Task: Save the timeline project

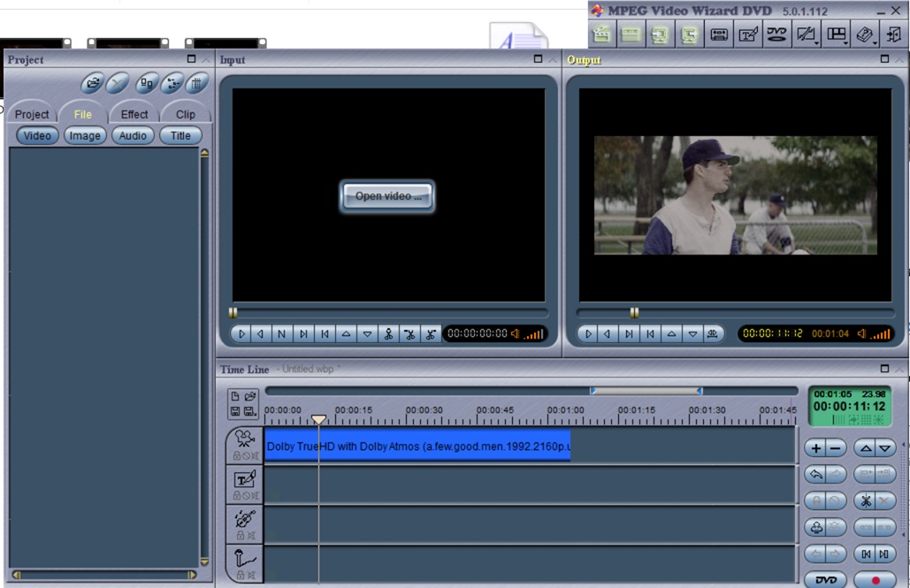Action: [x=235, y=411]
